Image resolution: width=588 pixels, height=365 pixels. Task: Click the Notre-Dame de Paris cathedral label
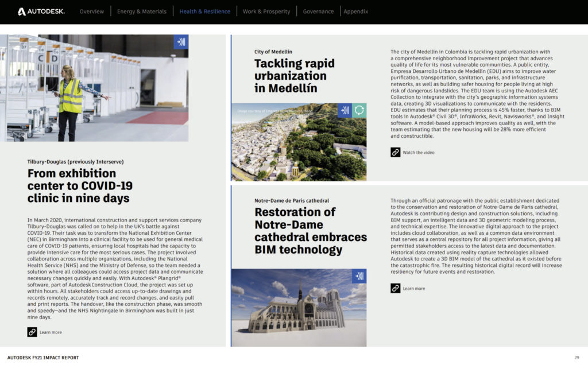pyautogui.click(x=292, y=200)
